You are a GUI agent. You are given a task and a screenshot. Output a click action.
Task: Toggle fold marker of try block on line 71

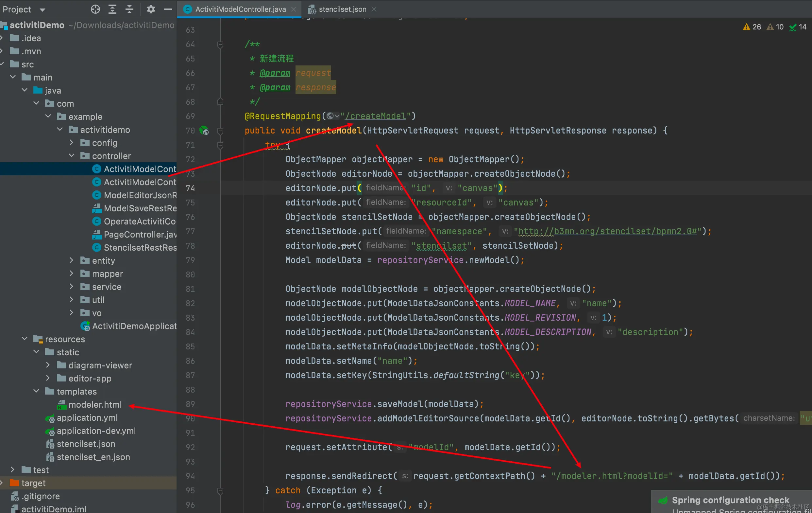(220, 145)
